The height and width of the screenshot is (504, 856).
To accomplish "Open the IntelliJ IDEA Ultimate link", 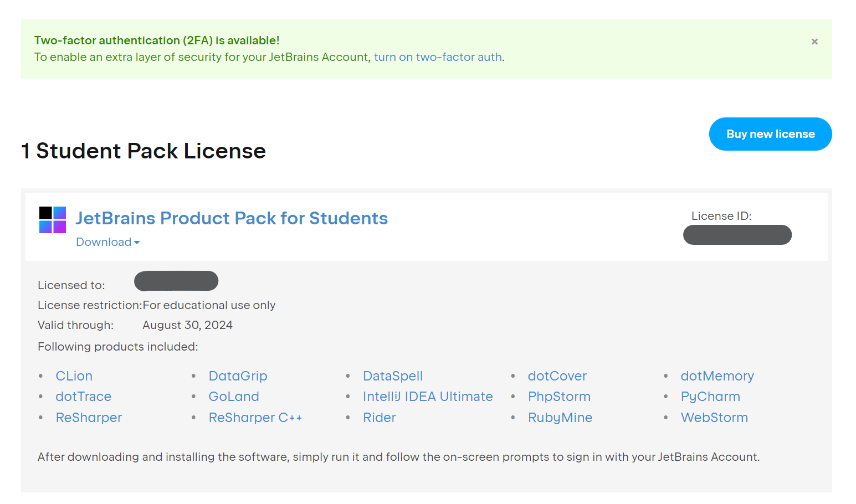I will [428, 397].
